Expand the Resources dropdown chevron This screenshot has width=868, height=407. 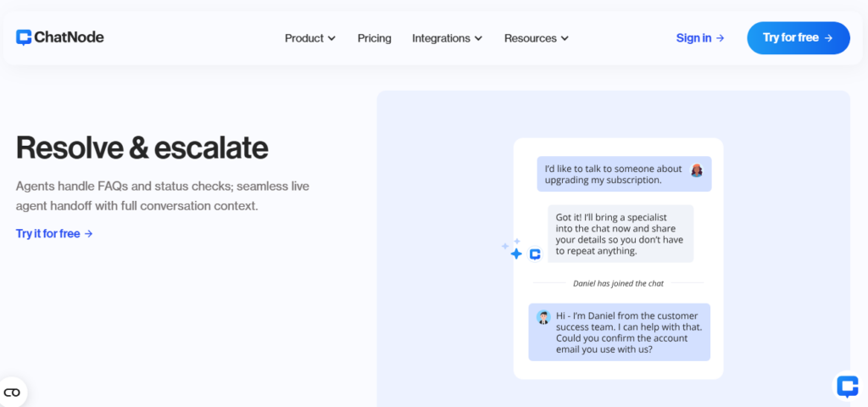[565, 38]
